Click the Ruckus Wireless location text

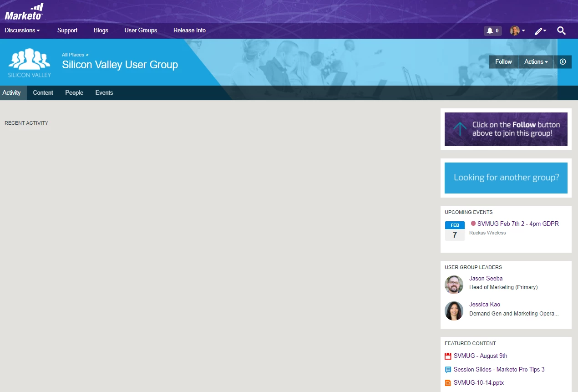click(487, 233)
